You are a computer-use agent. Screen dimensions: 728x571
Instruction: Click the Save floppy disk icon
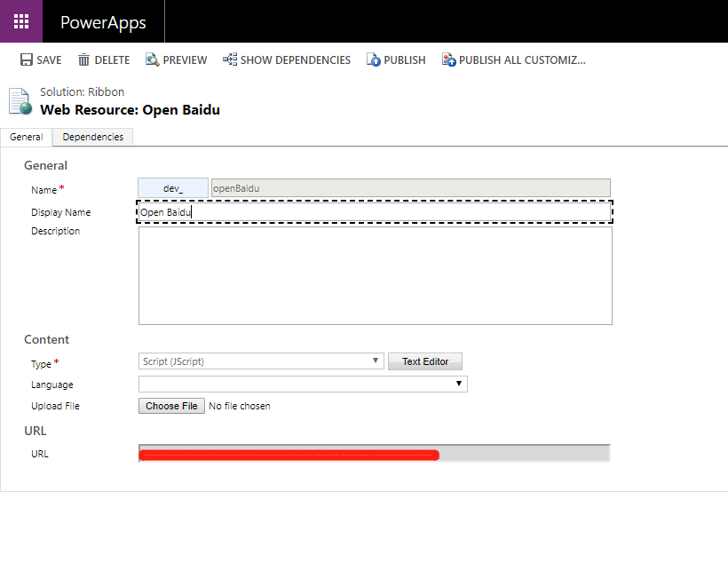[x=27, y=59]
